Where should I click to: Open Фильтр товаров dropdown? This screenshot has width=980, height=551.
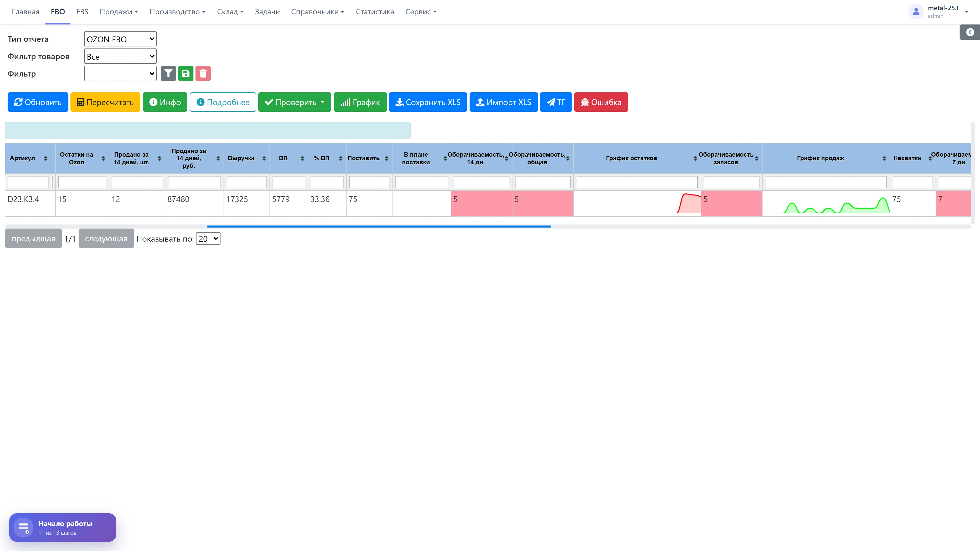click(120, 56)
